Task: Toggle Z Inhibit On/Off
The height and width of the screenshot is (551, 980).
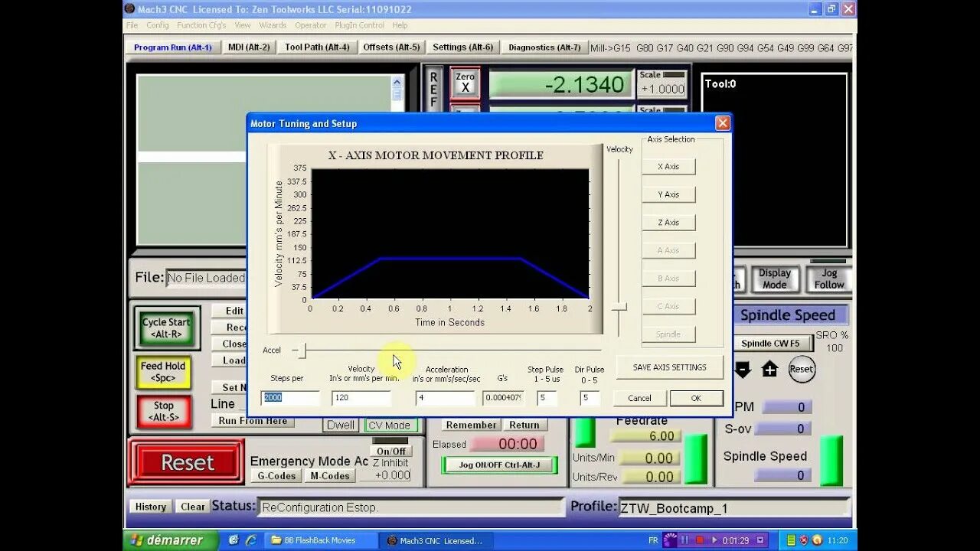Action: pos(391,451)
